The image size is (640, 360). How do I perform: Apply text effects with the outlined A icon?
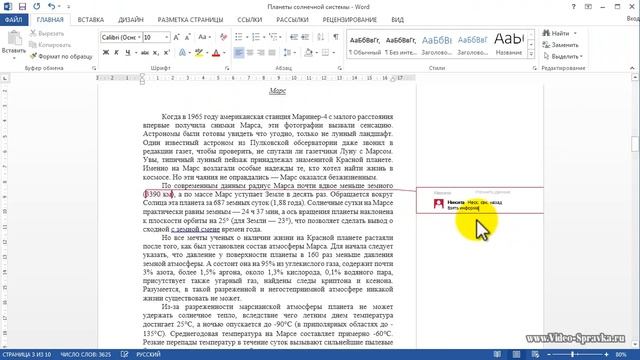(182, 53)
